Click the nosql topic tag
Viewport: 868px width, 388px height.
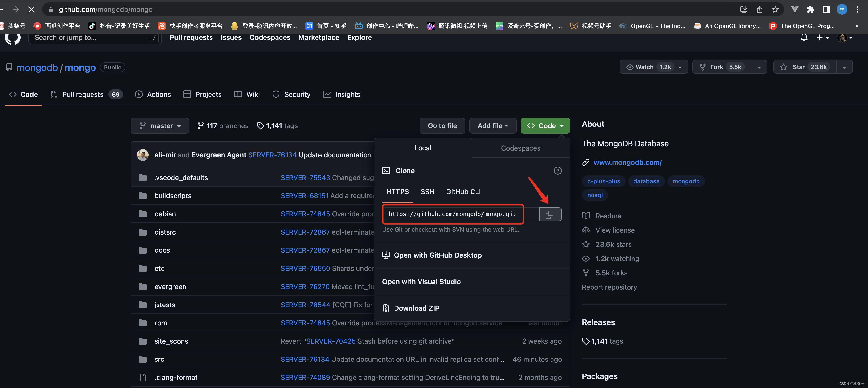pyautogui.click(x=595, y=195)
